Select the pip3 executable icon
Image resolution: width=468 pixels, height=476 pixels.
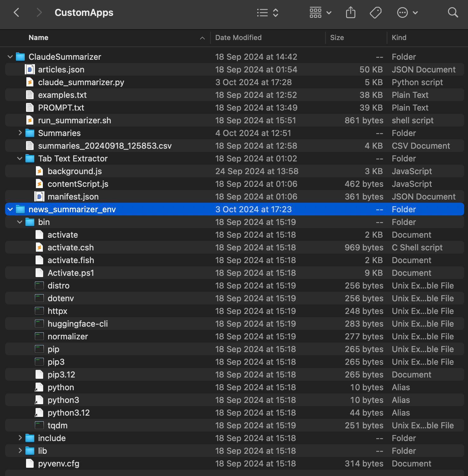(x=39, y=362)
